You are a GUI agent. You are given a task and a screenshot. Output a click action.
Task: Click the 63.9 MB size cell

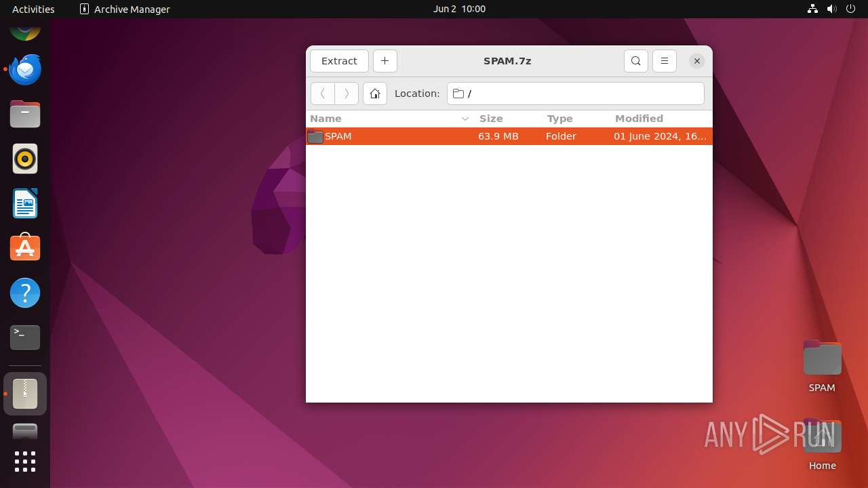click(498, 136)
